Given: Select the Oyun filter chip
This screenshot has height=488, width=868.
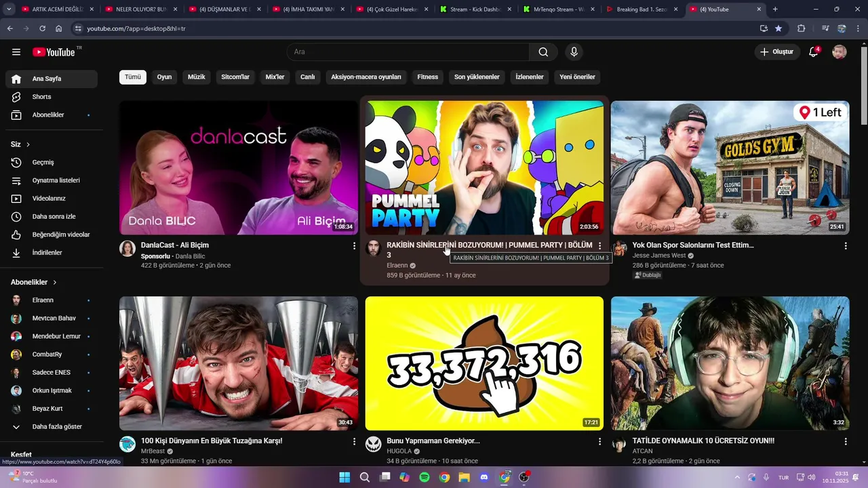Looking at the screenshot, I should (164, 77).
